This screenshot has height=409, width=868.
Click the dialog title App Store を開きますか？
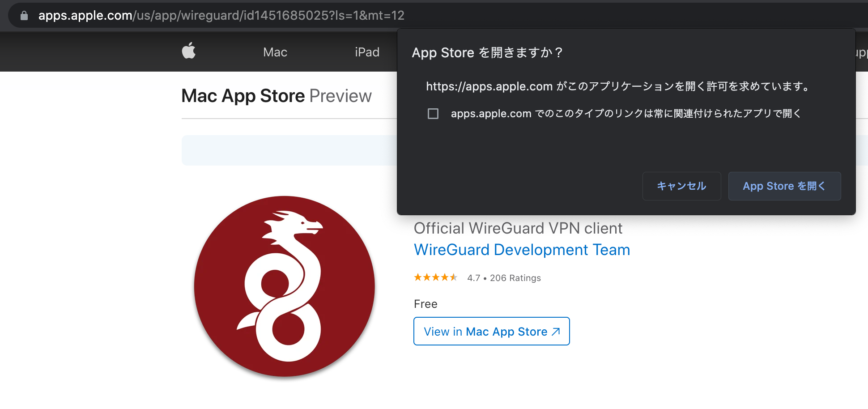coord(488,53)
